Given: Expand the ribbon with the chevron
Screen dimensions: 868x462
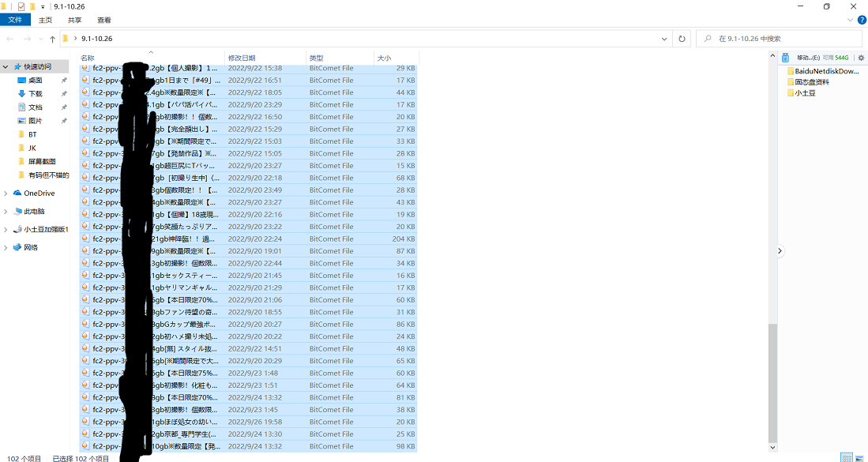Looking at the screenshot, I should click(851, 20).
